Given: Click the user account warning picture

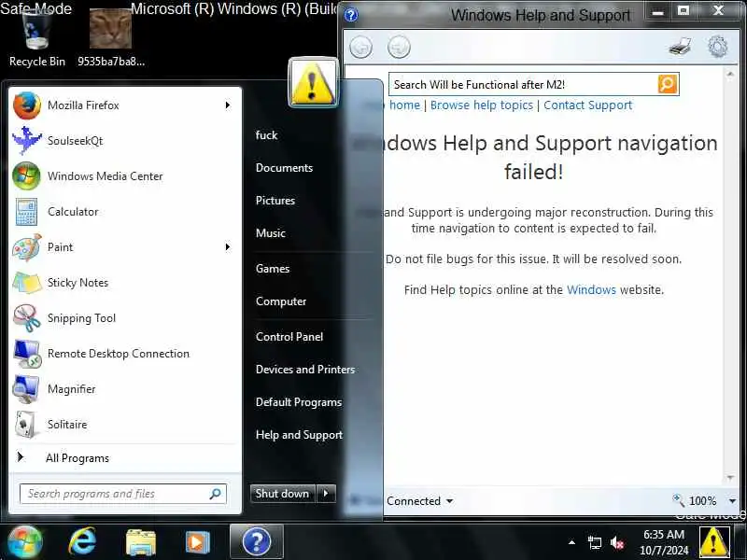Looking at the screenshot, I should click(x=313, y=82).
